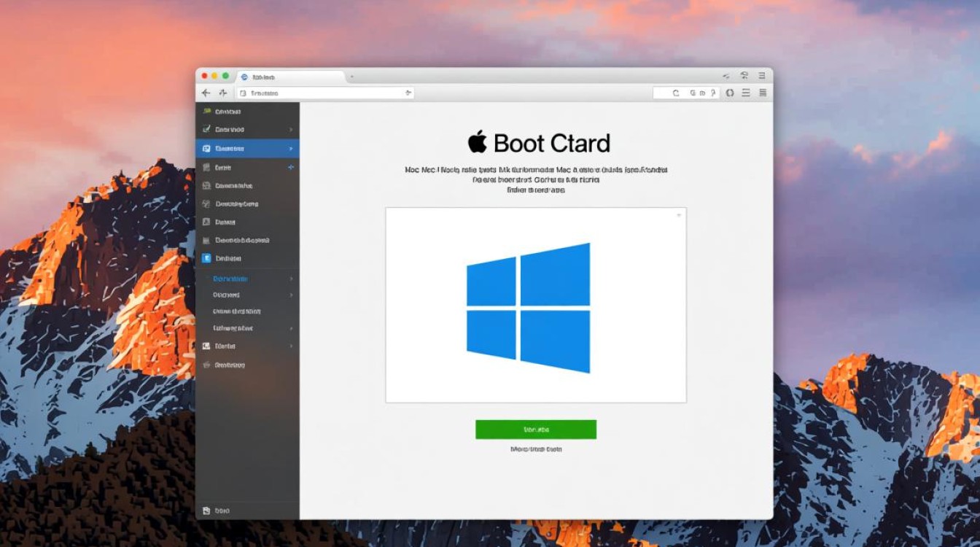Click the green button below the Windows logo
The height and width of the screenshot is (547, 980).
coord(535,430)
